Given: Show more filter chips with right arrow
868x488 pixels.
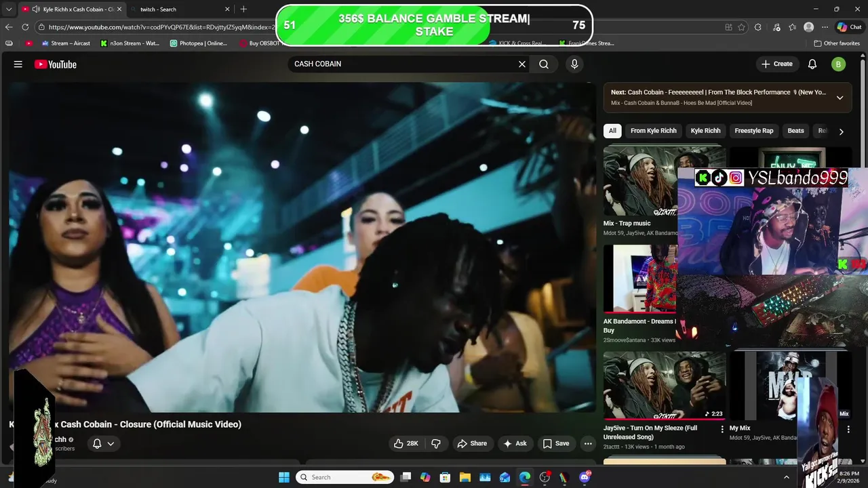Looking at the screenshot, I should [841, 131].
